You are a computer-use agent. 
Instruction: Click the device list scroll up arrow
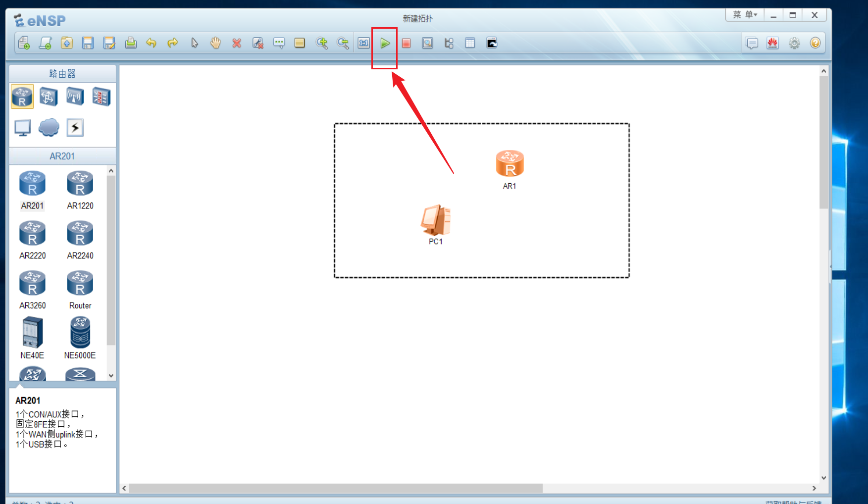click(111, 171)
